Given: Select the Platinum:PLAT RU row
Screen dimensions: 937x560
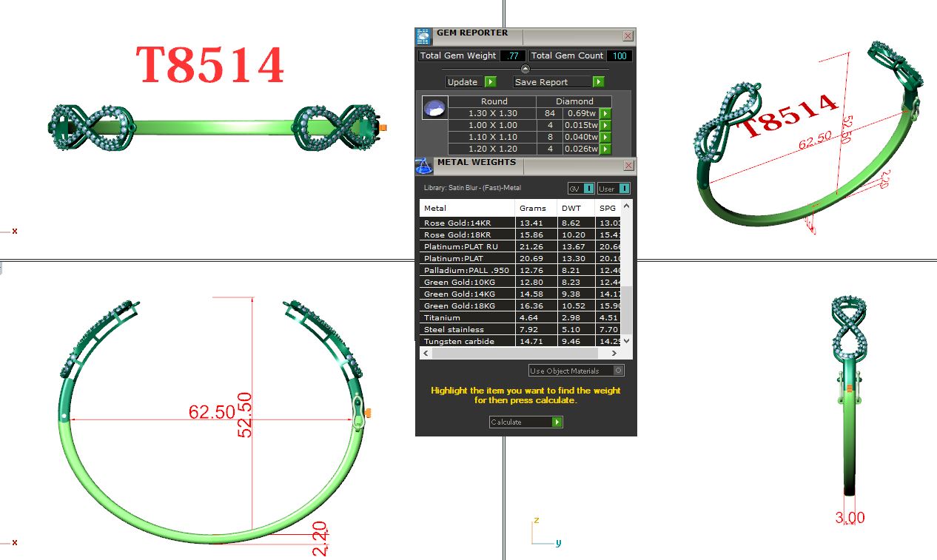Looking at the screenshot, I should pyautogui.click(x=466, y=246).
